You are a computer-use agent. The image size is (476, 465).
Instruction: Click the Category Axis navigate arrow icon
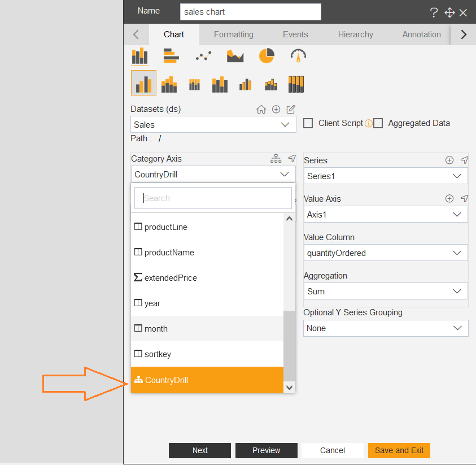[x=292, y=158]
